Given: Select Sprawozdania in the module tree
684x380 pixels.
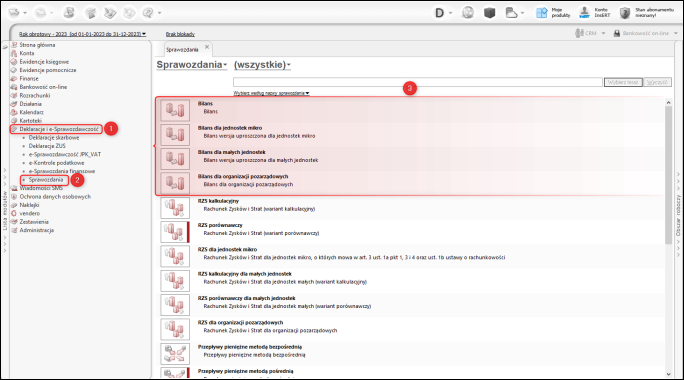Looking at the screenshot, I should [46, 180].
